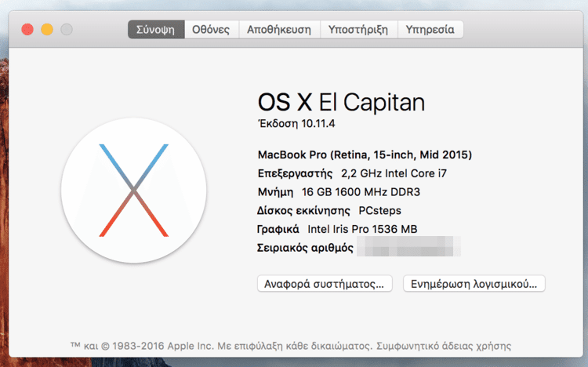Click the 2,2 GHz Intel Core i7 value
588x367 pixels.
tap(394, 173)
